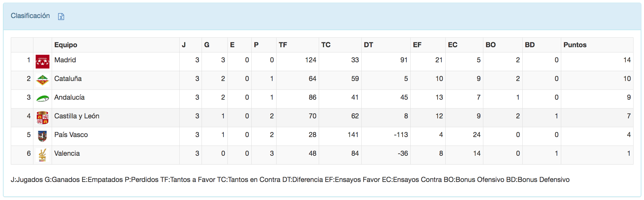
Task: Select the Andalucía team name
Action: [69, 97]
